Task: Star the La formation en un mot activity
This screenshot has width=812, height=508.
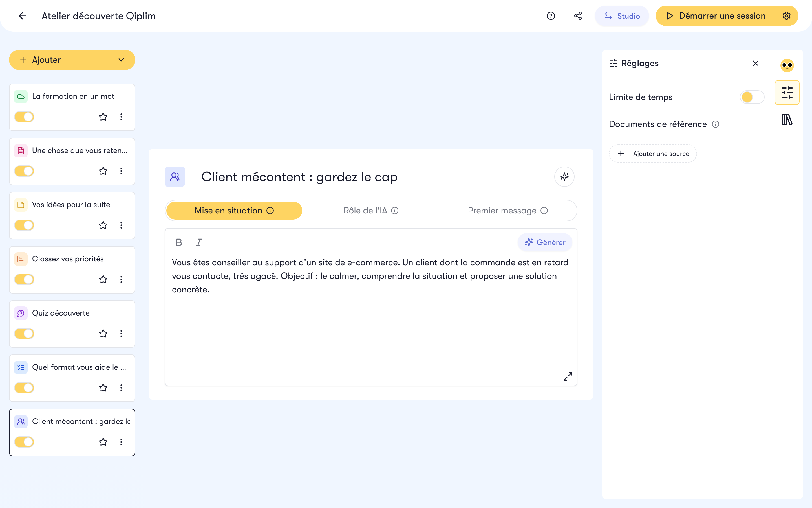Action: pos(103,117)
